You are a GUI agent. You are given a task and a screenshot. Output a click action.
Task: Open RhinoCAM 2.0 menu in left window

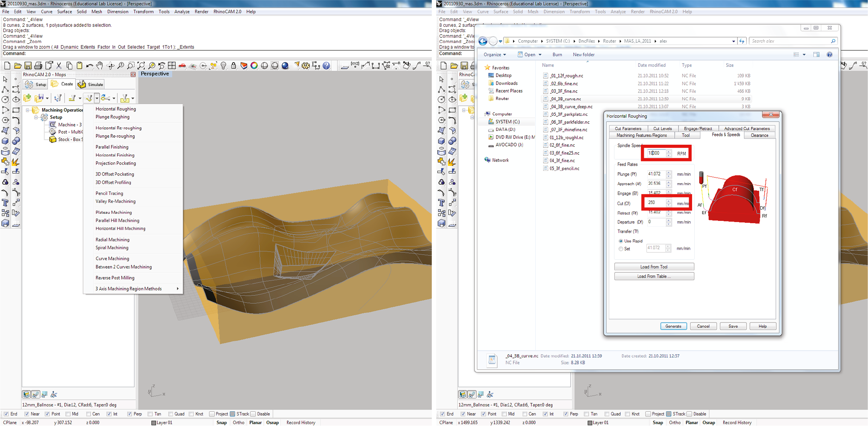(227, 12)
